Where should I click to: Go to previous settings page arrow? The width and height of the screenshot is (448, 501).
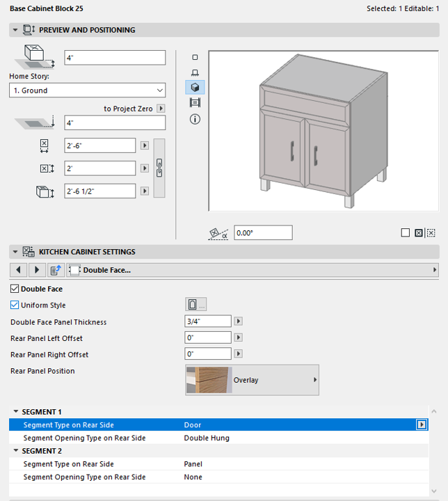[19, 269]
